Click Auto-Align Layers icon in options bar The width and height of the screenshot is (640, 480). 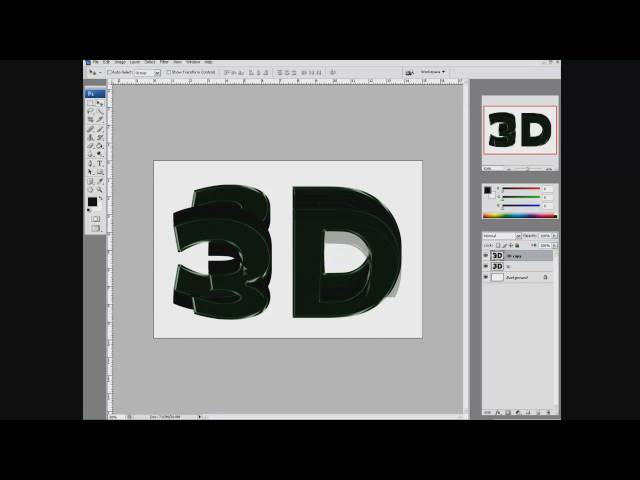click(x=333, y=72)
